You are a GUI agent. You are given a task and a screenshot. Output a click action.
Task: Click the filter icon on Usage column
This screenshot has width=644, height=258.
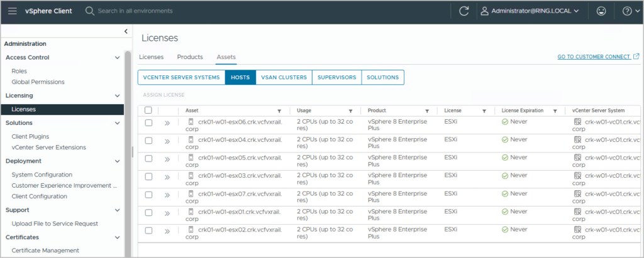[350, 110]
